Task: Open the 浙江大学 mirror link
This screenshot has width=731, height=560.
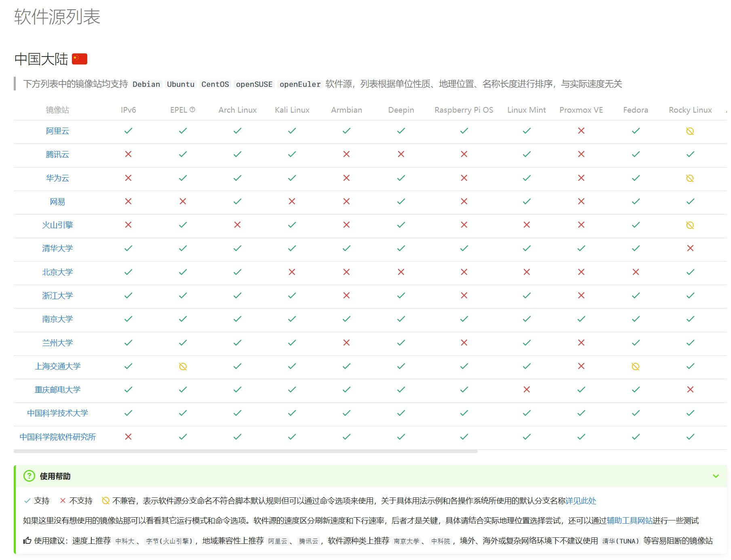Action: 57,296
